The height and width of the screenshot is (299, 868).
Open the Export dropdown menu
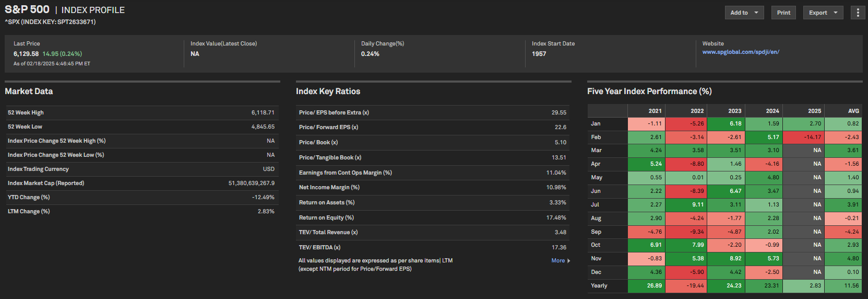[x=823, y=13]
